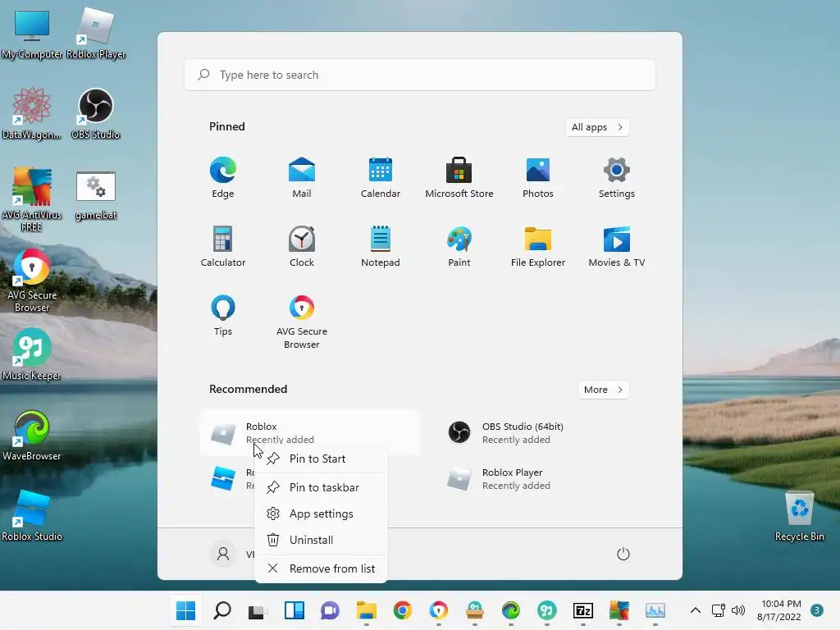840x630 pixels.
Task: Open user account profile icon
Action: (223, 554)
